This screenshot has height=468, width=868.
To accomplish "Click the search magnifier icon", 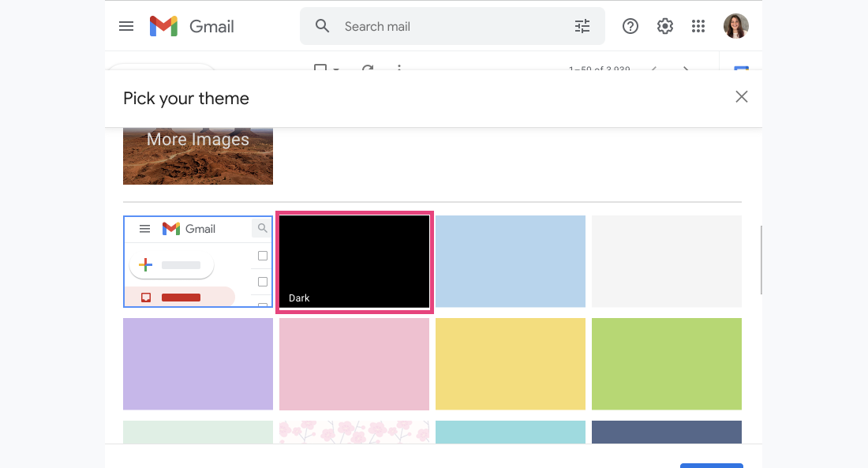I will tap(322, 26).
